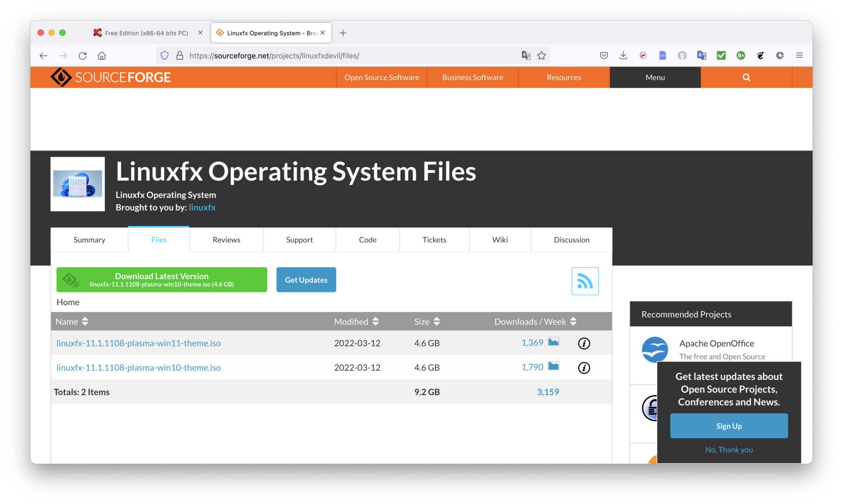Switch to the Code tab

click(368, 240)
